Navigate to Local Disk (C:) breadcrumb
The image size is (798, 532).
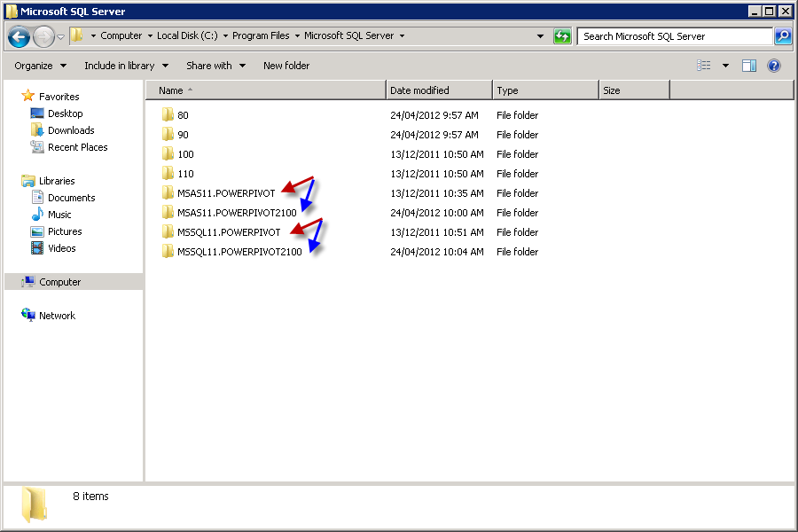click(x=187, y=35)
